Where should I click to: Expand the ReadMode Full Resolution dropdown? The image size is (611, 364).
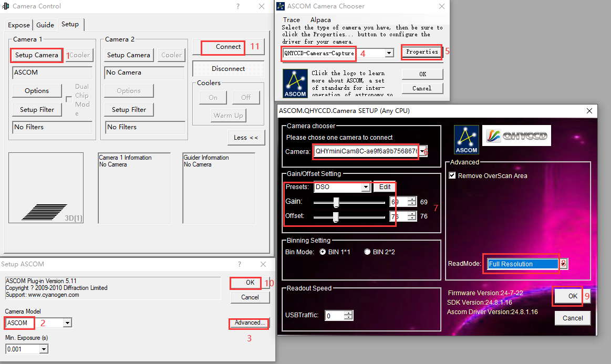563,264
